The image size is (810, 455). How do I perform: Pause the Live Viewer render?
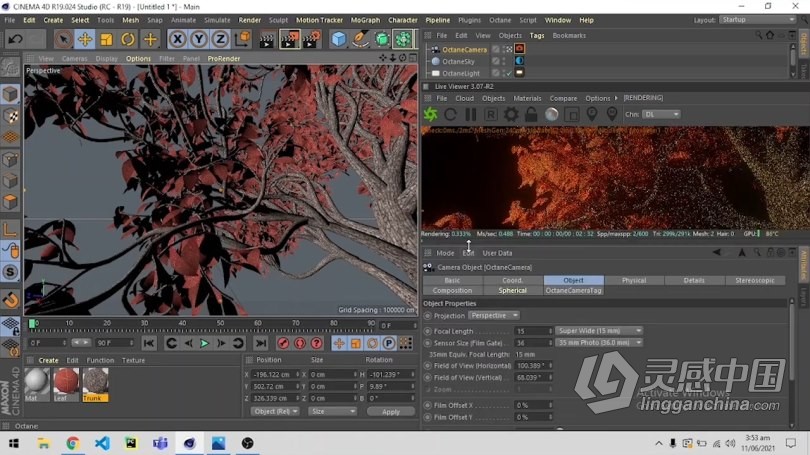click(471, 114)
